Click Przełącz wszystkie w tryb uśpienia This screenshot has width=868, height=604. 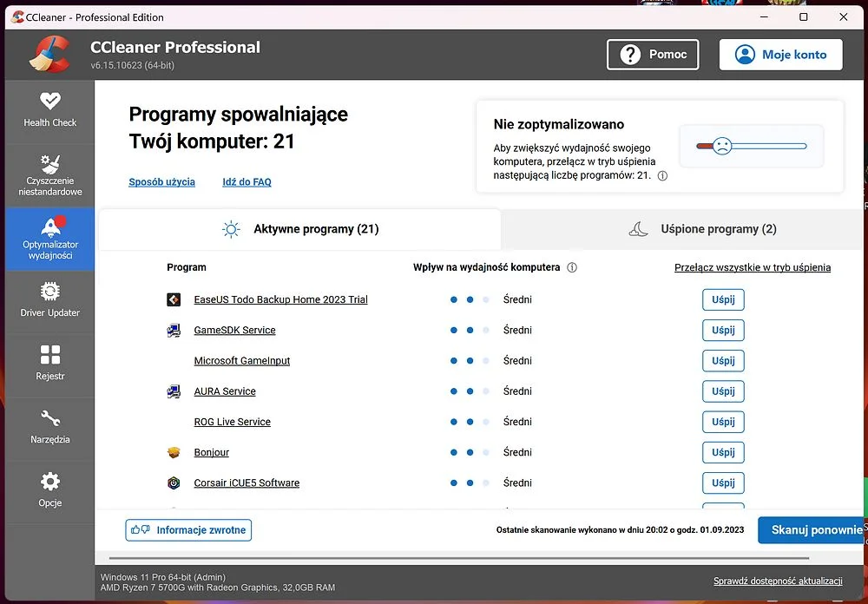[753, 267]
